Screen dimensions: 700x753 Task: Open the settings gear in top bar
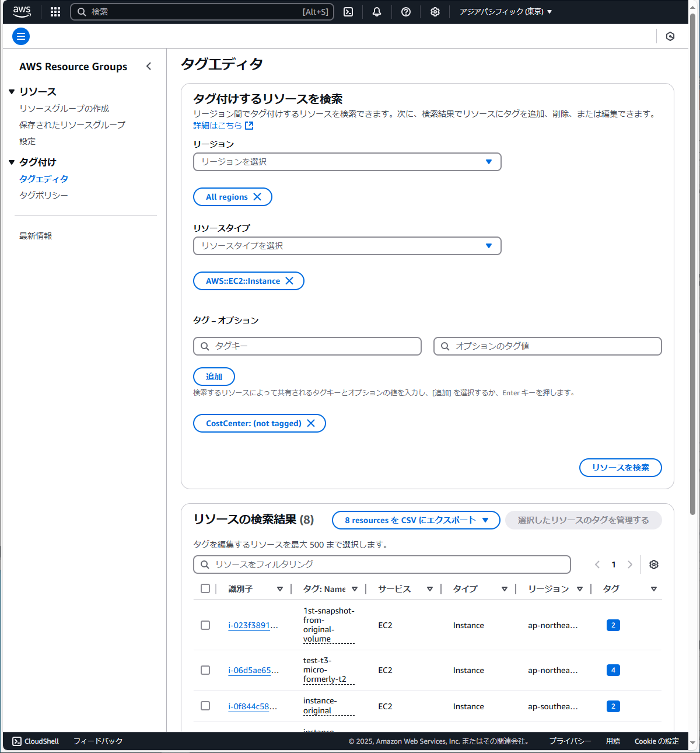pyautogui.click(x=435, y=12)
